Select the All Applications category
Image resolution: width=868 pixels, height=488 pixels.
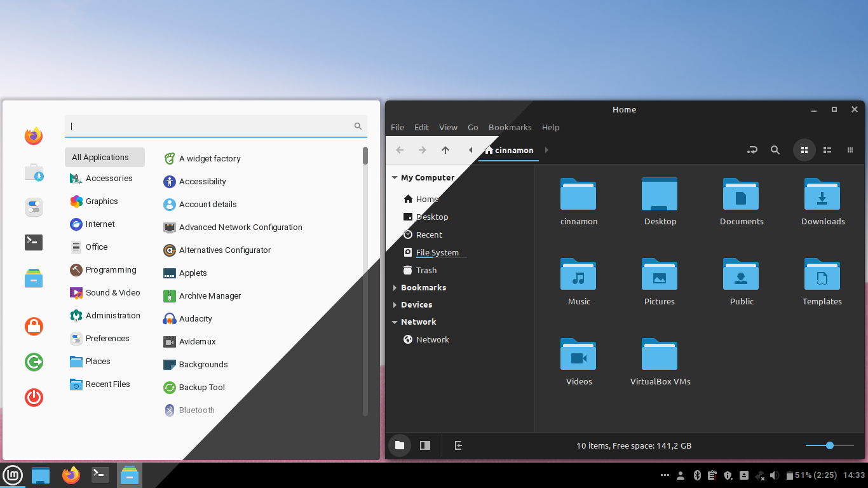click(105, 158)
